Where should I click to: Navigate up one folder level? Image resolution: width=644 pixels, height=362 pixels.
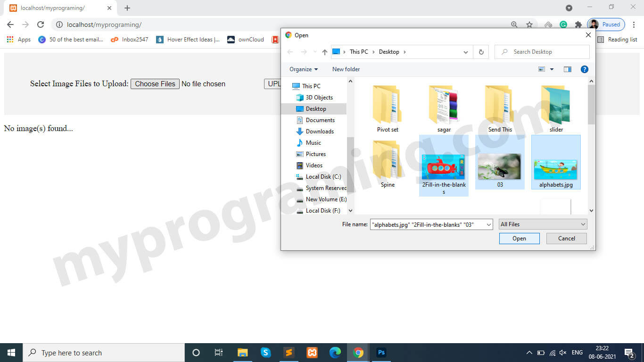[324, 52]
